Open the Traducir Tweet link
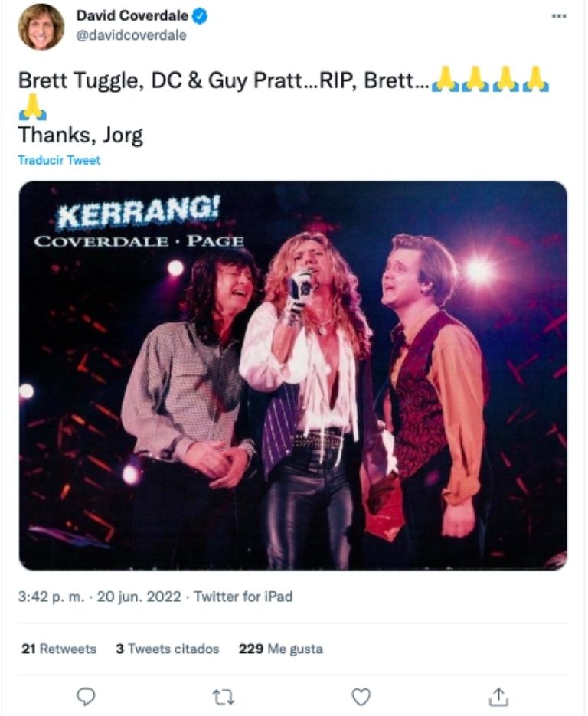 point(58,161)
